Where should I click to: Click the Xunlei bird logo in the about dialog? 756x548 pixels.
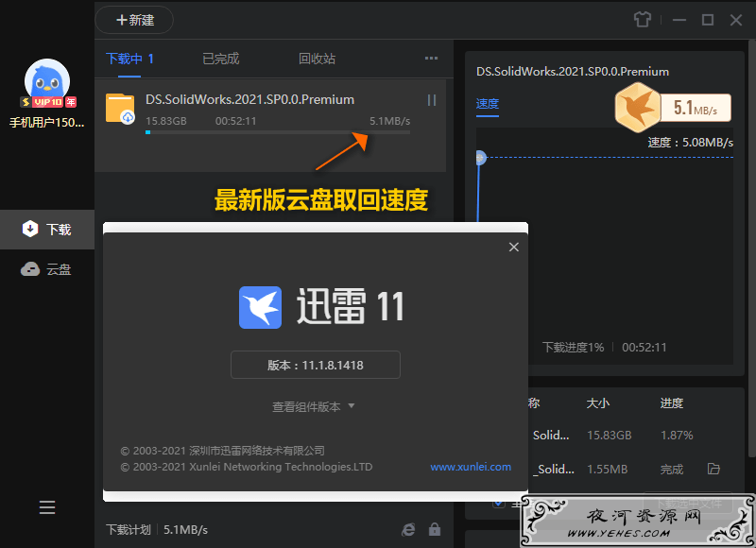261,307
